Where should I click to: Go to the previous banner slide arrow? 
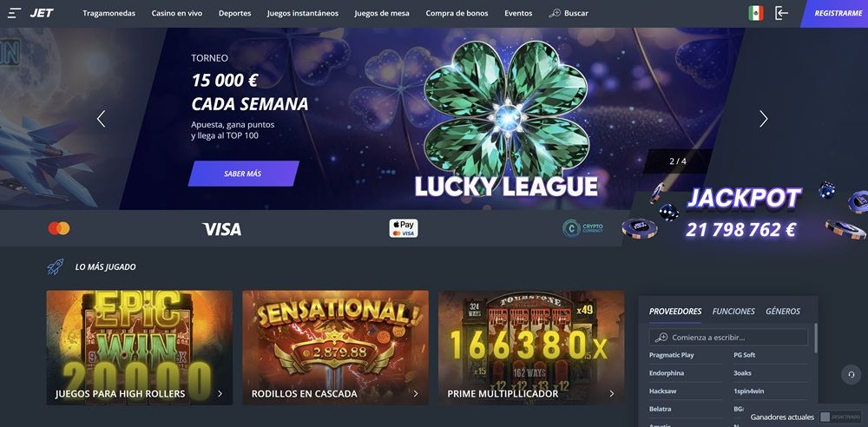[101, 119]
